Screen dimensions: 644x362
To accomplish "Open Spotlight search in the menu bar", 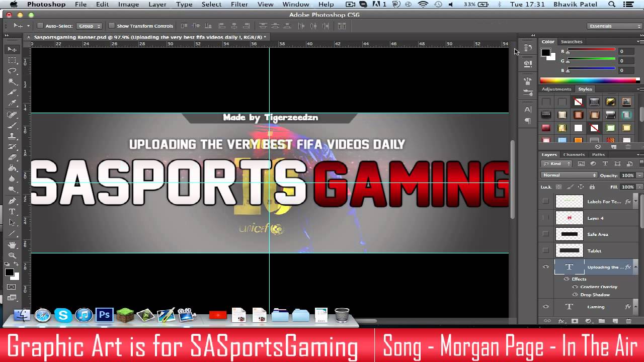I will tap(612, 4).
